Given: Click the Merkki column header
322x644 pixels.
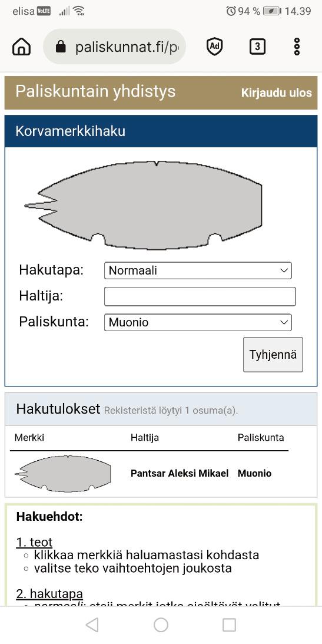Looking at the screenshot, I should [29, 437].
